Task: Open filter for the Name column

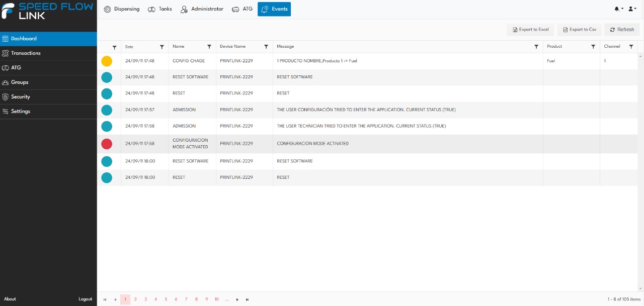Action: [x=209, y=47]
